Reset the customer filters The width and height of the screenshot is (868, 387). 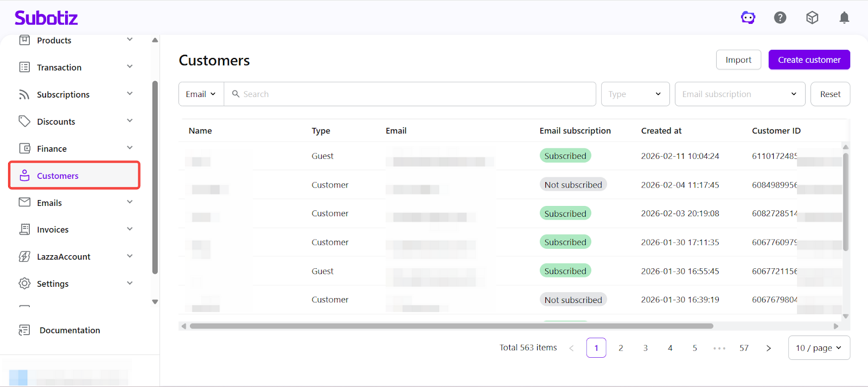tap(830, 94)
